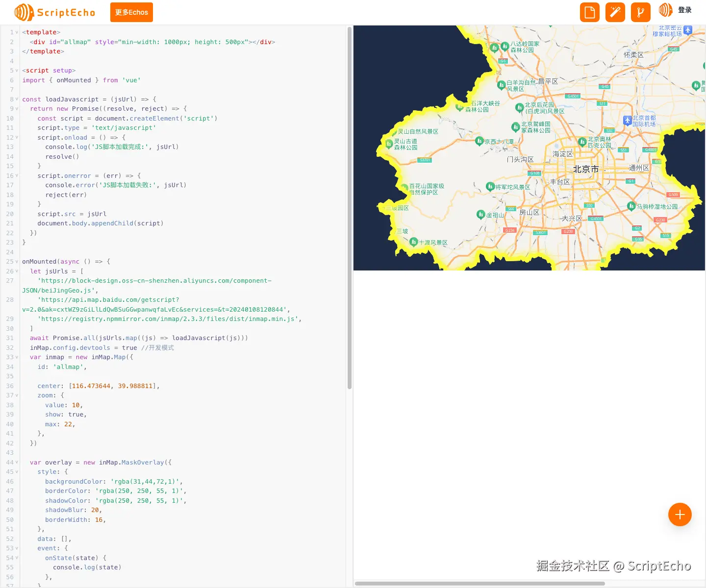Viewport: 706px width, 588px height.
Task: Fold the loadJavascript function at line 8
Action: [17, 99]
